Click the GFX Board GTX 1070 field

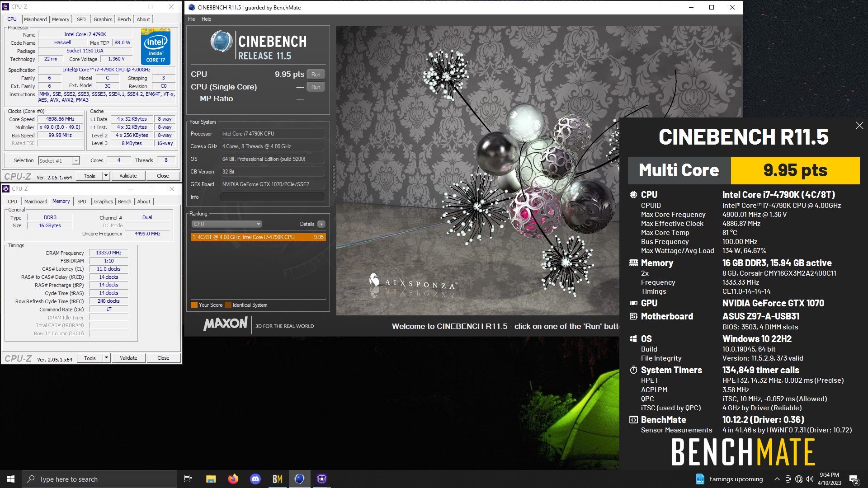pyautogui.click(x=272, y=184)
